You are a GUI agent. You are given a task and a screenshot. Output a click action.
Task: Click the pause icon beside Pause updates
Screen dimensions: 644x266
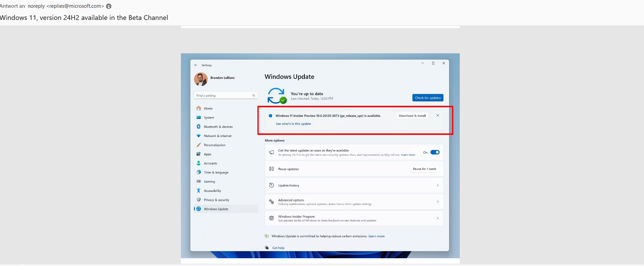tap(271, 169)
